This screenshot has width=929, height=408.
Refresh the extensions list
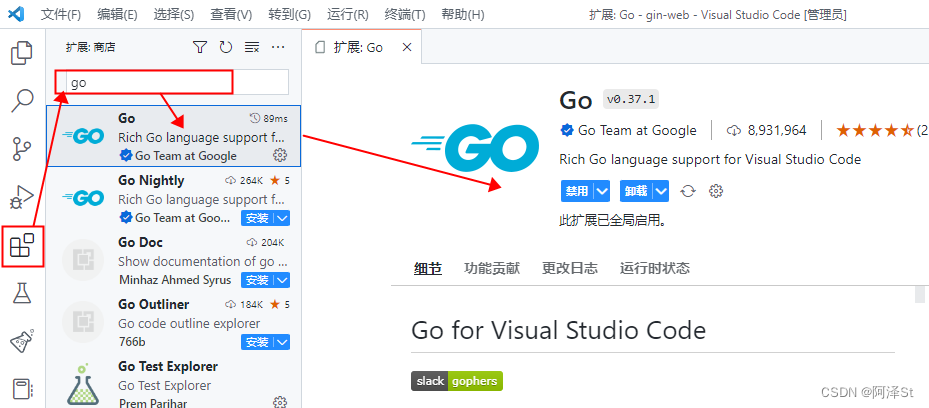(x=226, y=47)
